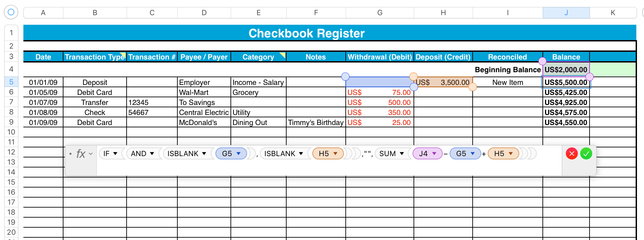Select row 5 header
644x240 pixels.
click(x=11, y=82)
